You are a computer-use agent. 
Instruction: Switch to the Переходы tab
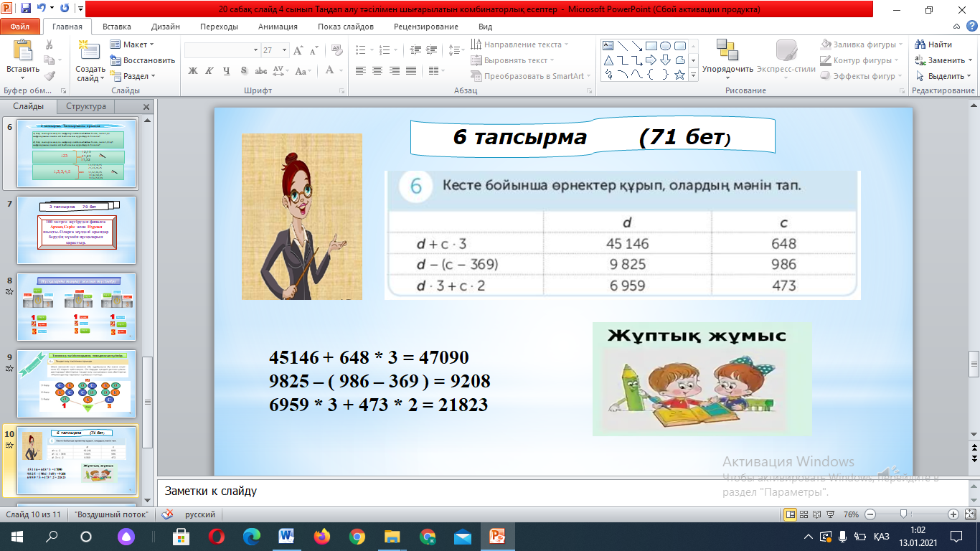tap(219, 27)
